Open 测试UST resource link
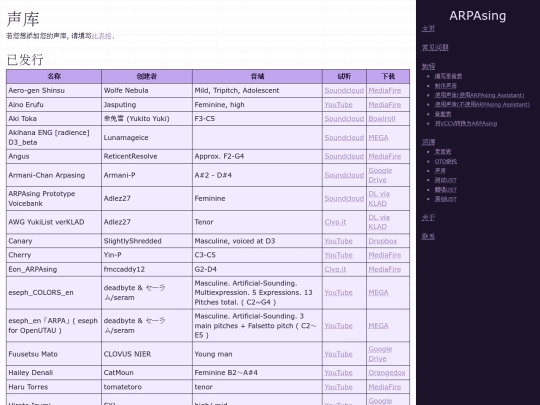Screen dimensions: 540x405 [445, 180]
